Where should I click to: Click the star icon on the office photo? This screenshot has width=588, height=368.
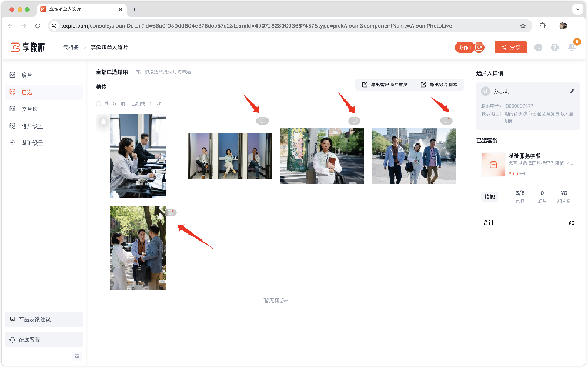(103, 121)
